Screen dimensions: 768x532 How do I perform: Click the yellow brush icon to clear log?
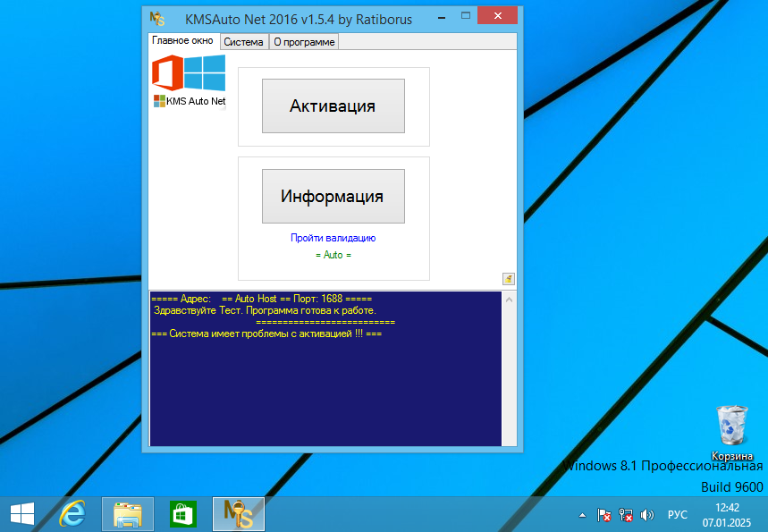[508, 278]
